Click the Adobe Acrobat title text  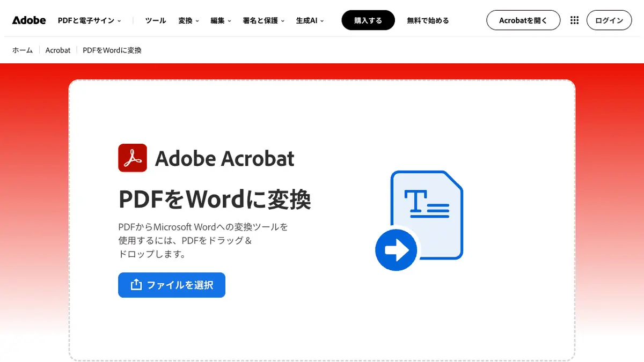click(x=225, y=158)
